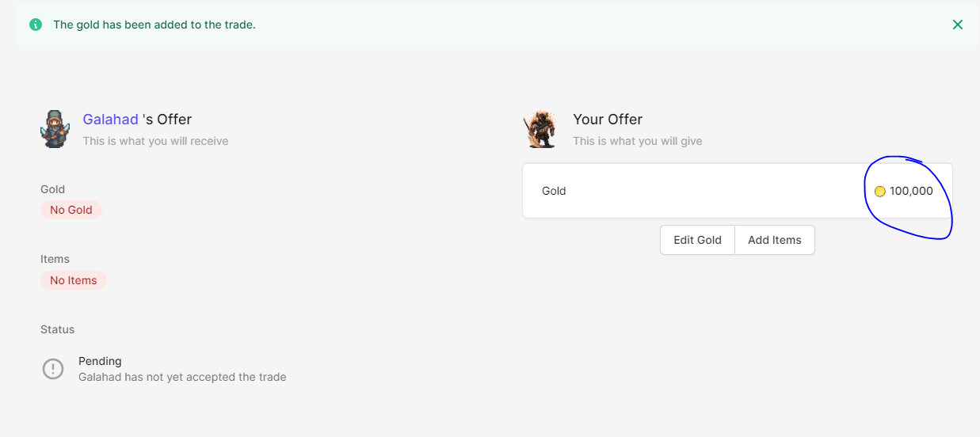The image size is (980, 437).
Task: Click the Pending status text
Action: point(100,361)
